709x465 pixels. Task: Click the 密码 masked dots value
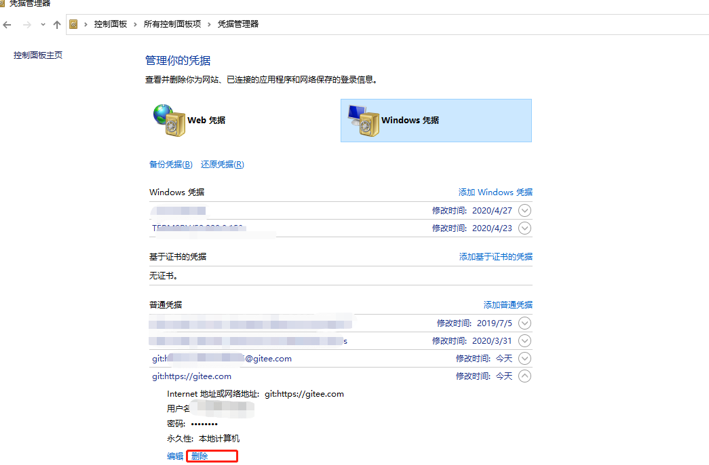point(204,424)
